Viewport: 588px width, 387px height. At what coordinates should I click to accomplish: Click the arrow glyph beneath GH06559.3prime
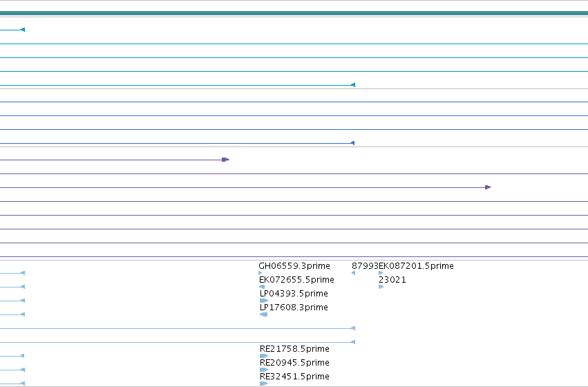[x=260, y=273]
